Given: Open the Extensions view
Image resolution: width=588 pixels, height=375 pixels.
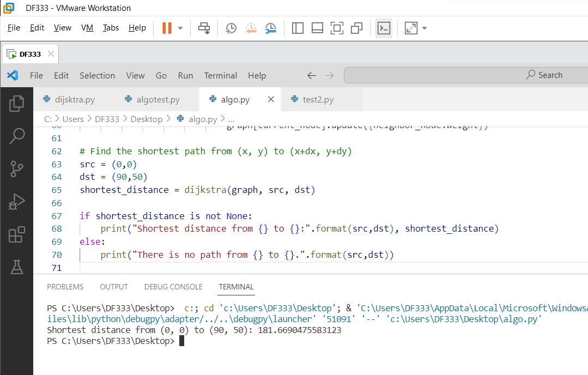Looking at the screenshot, I should click(x=17, y=235).
